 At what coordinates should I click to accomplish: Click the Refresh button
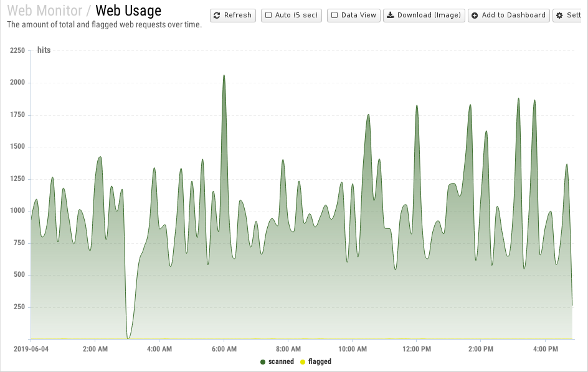(x=233, y=16)
